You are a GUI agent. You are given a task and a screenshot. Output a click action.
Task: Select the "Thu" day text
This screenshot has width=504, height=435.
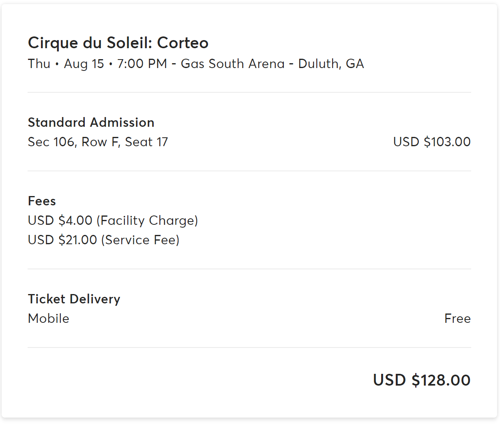coord(39,64)
